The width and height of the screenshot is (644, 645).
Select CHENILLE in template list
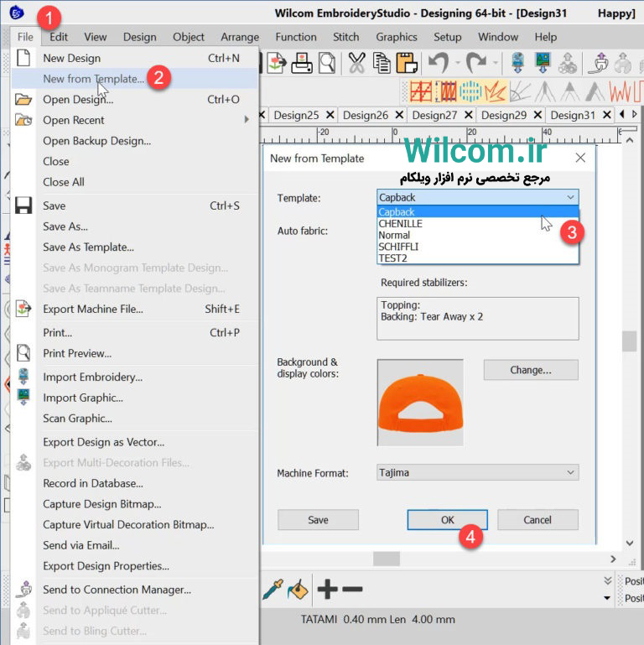[478, 223]
